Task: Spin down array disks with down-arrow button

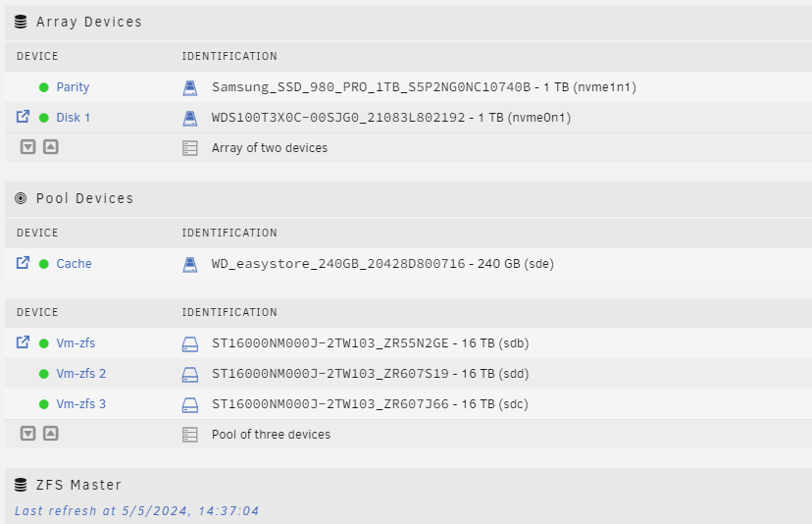Action: pyautogui.click(x=28, y=147)
